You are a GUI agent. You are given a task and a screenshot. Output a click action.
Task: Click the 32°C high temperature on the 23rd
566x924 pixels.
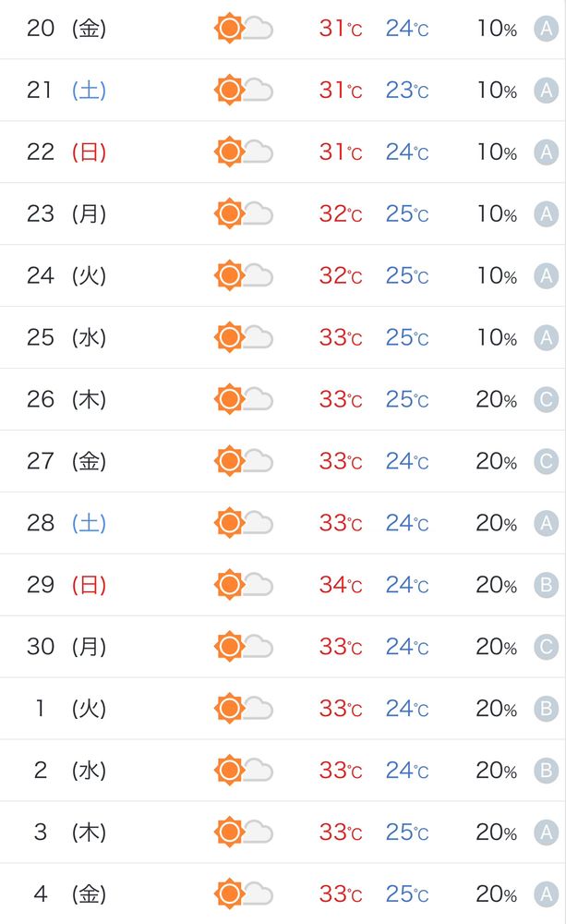(341, 213)
